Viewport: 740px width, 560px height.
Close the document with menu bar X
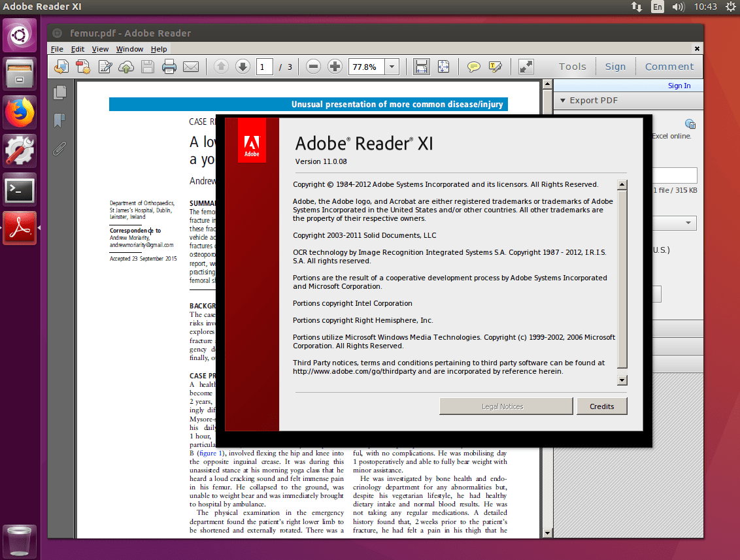[697, 48]
